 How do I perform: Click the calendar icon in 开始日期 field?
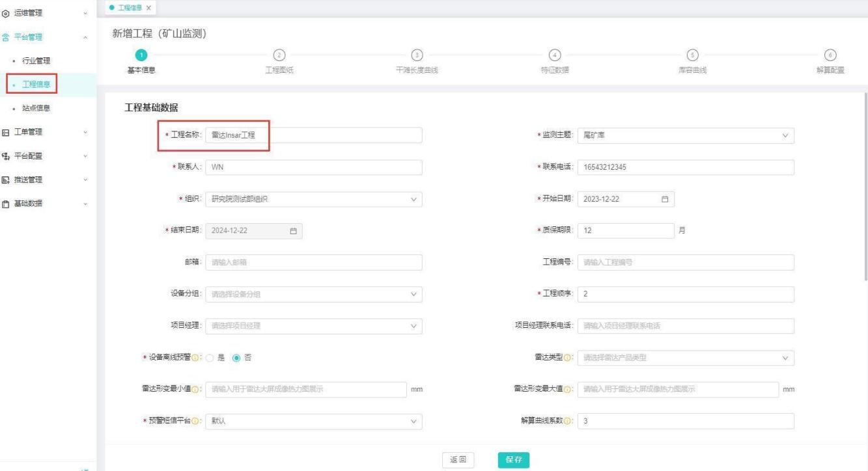pyautogui.click(x=665, y=199)
